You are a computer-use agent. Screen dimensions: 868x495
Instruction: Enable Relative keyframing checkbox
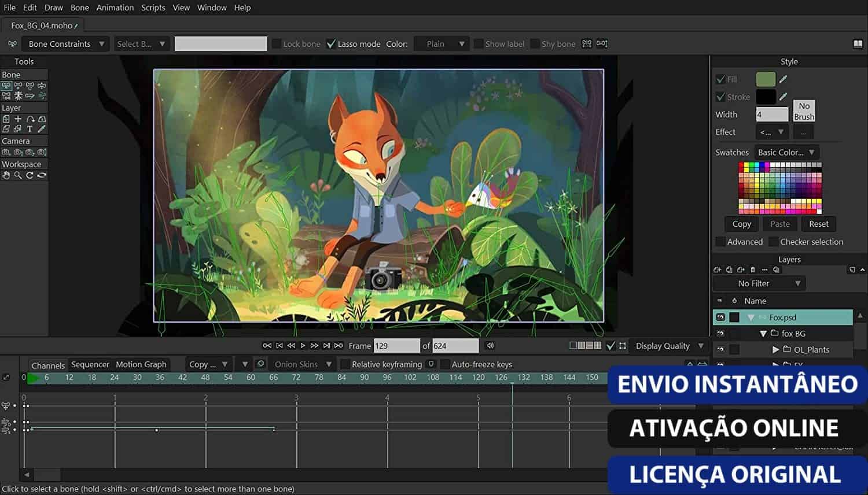[345, 364]
